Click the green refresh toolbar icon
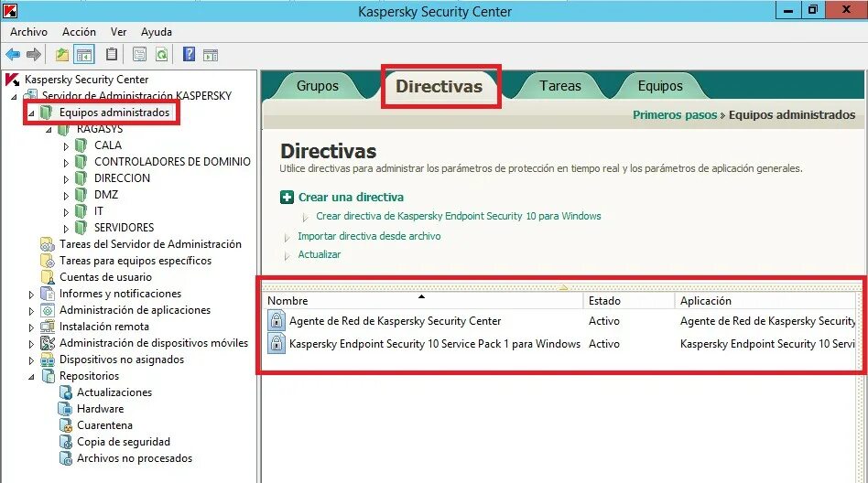 pos(161,54)
